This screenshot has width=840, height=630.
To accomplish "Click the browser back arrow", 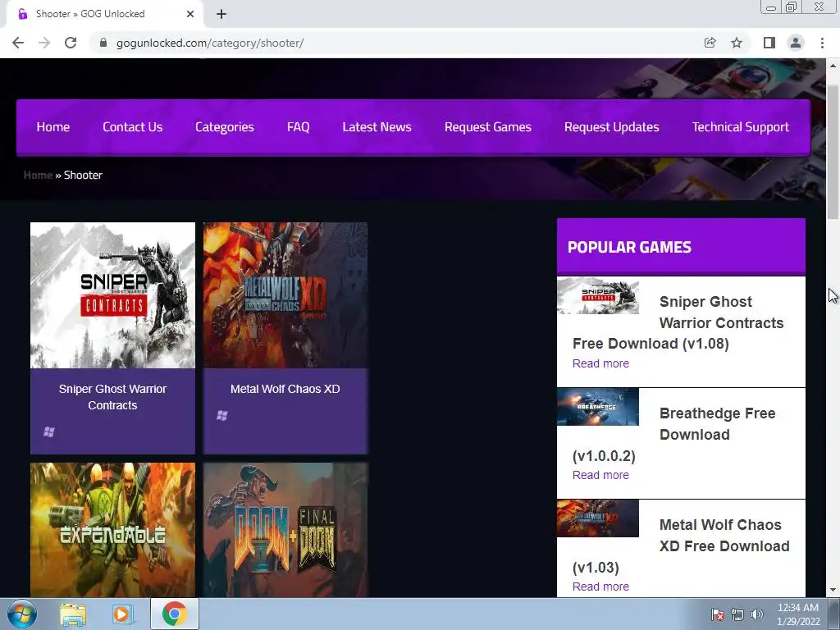I will click(x=18, y=43).
